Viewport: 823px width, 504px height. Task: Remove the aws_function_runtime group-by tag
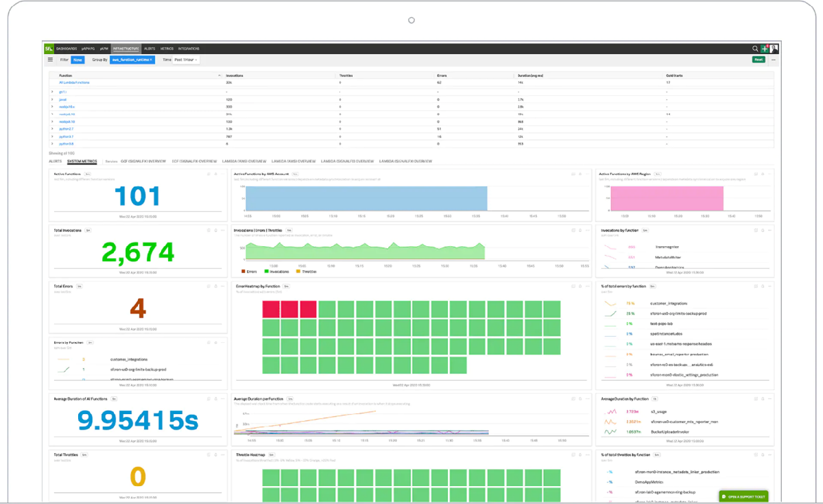point(152,60)
